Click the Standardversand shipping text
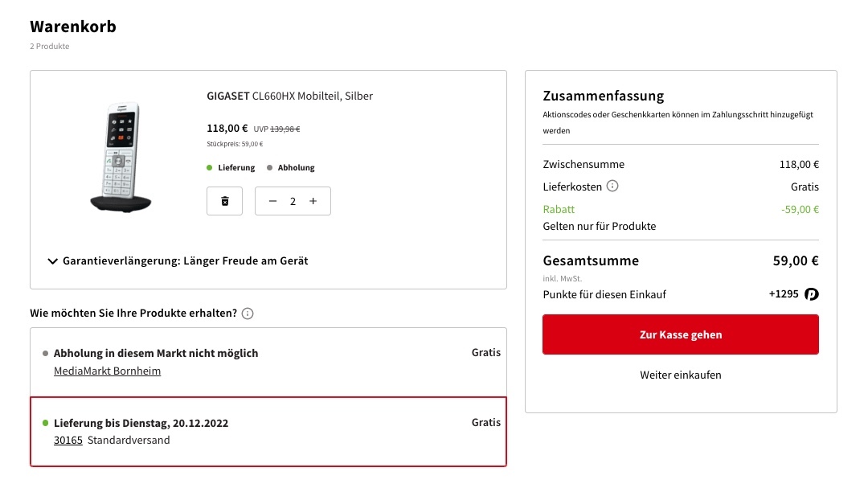Image resolution: width=868 pixels, height=484 pixels. click(x=129, y=441)
